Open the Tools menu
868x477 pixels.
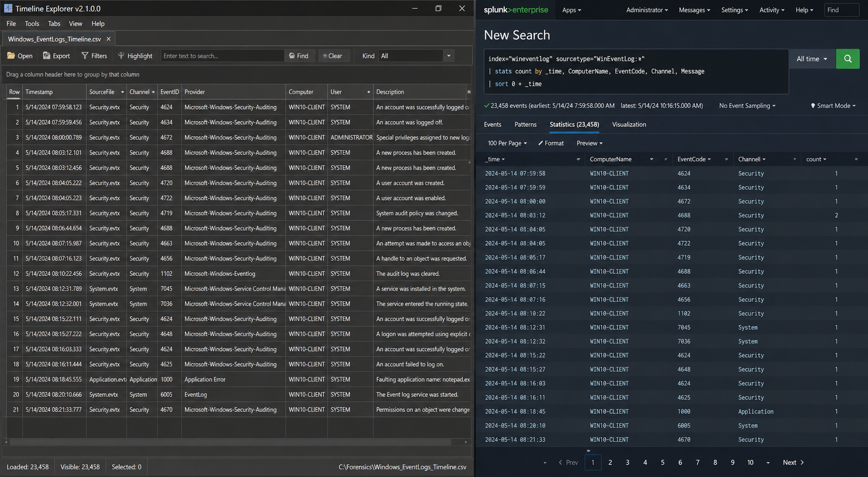[x=32, y=24]
